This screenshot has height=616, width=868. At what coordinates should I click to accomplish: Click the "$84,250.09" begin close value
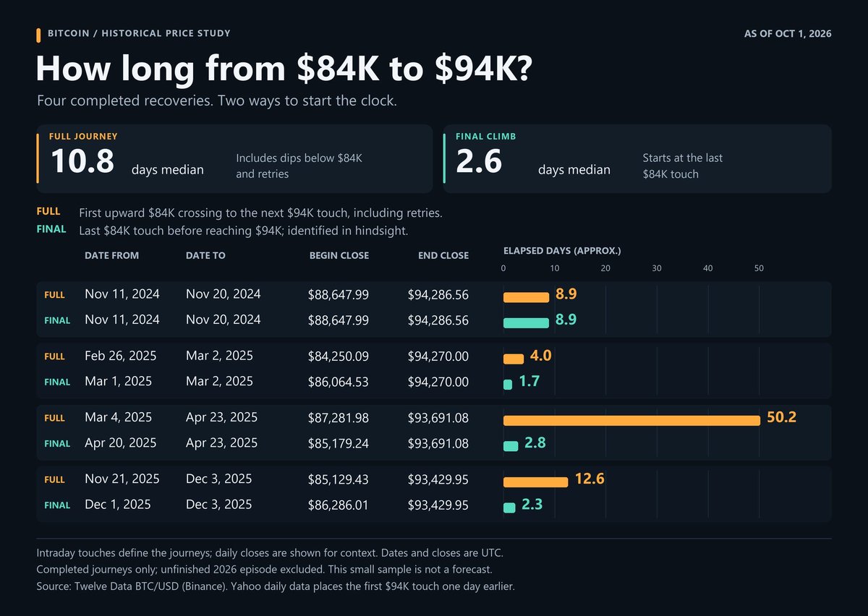[339, 356]
